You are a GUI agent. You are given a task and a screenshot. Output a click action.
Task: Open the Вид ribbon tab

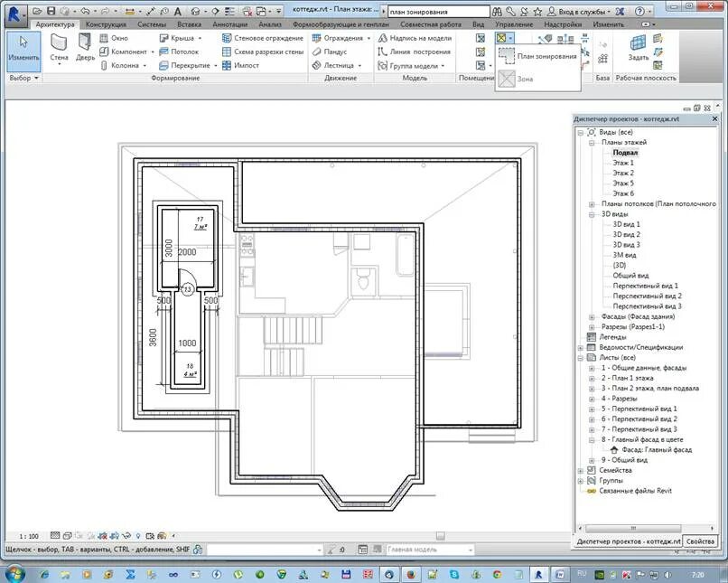478,24
